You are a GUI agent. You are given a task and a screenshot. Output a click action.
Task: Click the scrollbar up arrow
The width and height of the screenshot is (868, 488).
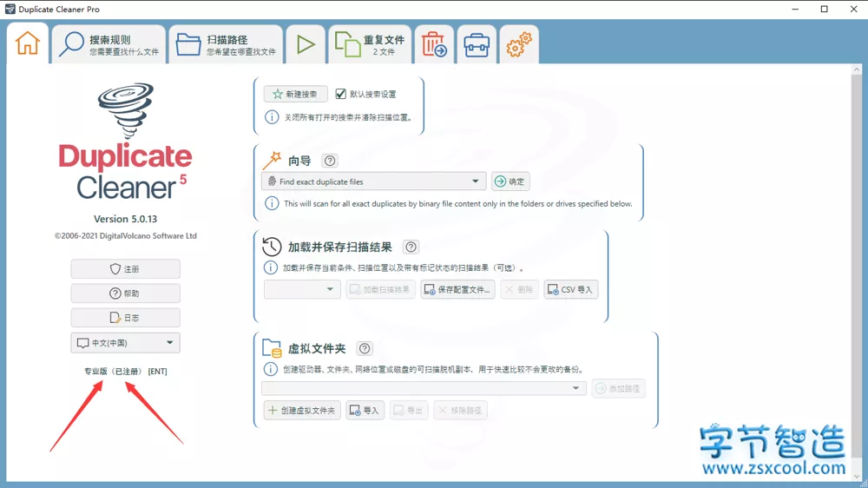(x=857, y=69)
